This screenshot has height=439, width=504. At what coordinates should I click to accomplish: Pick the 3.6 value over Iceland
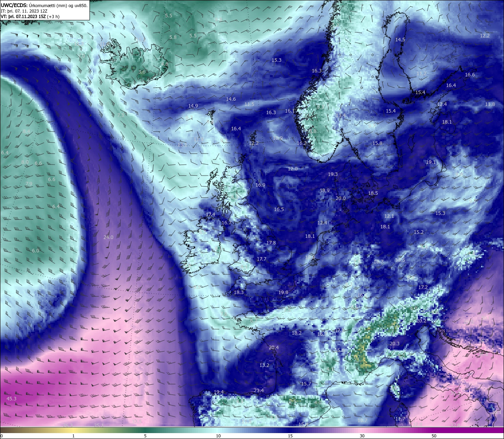142,72
